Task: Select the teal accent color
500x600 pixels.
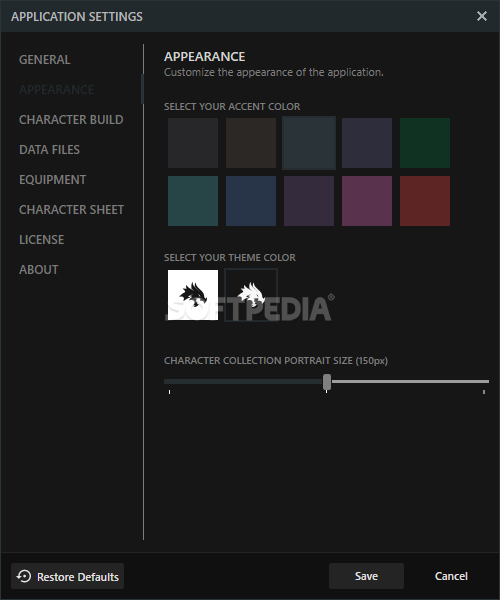Action: coord(193,201)
